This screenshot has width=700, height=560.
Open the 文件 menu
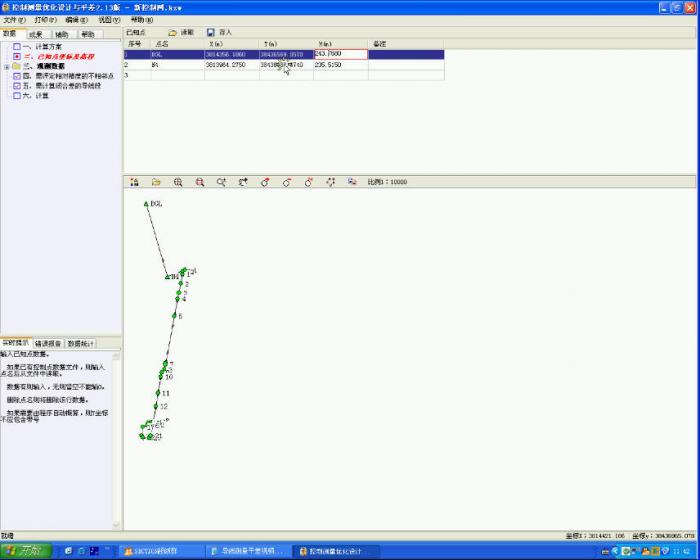coord(11,20)
